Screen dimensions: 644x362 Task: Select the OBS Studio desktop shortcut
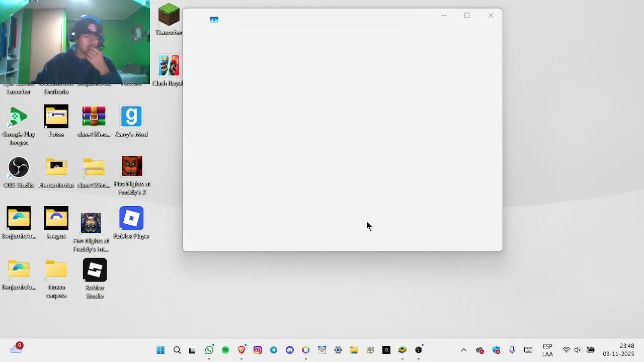coord(19,172)
